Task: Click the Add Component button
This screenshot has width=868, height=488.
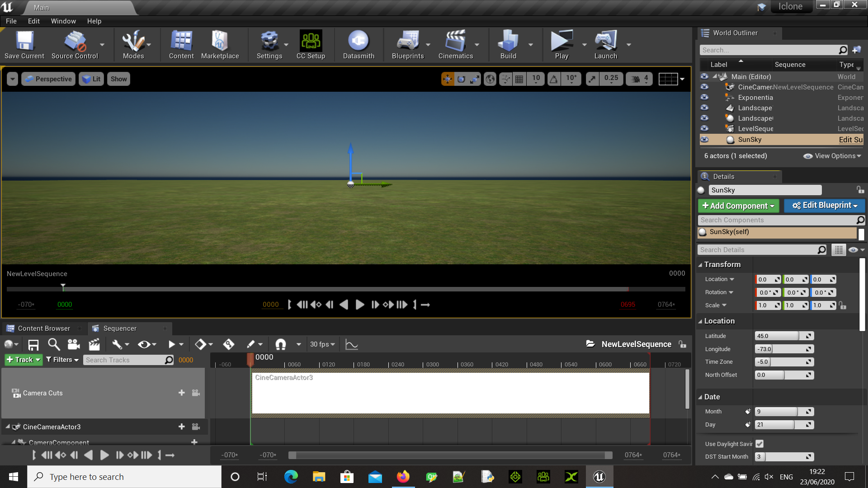Action: tap(738, 206)
